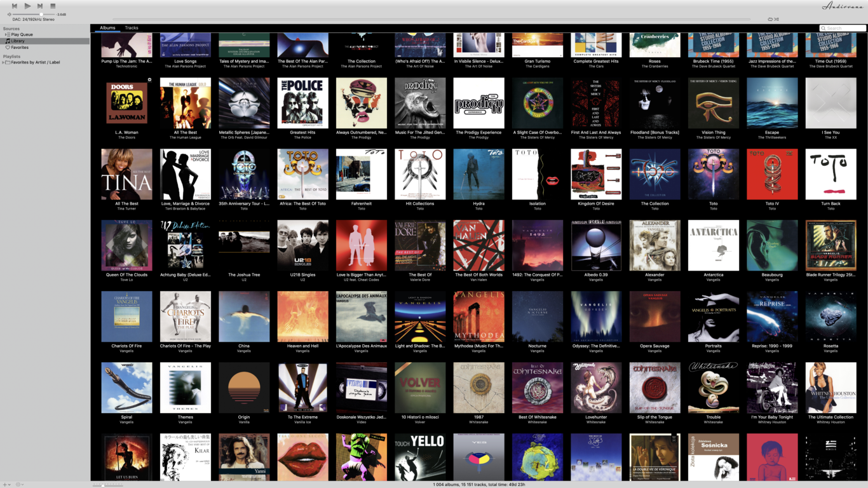Select the Antarctica album cover

(x=713, y=245)
